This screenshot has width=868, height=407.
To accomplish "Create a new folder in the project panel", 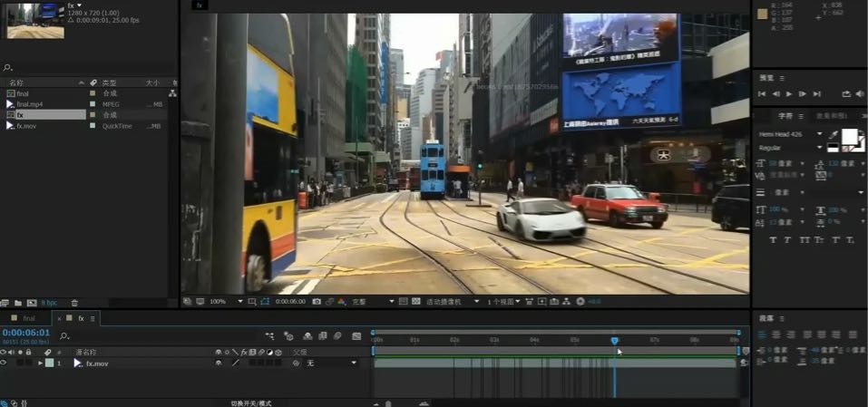I will (x=18, y=303).
